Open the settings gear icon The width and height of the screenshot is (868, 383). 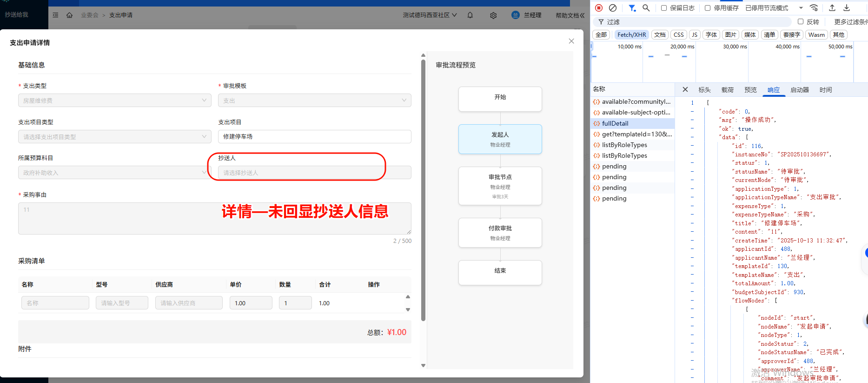click(493, 15)
